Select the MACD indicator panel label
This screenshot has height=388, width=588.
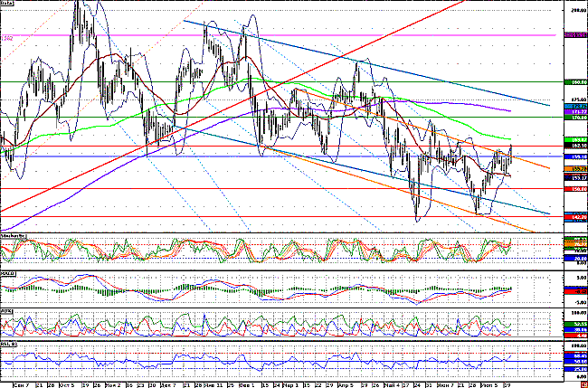tap(9, 274)
